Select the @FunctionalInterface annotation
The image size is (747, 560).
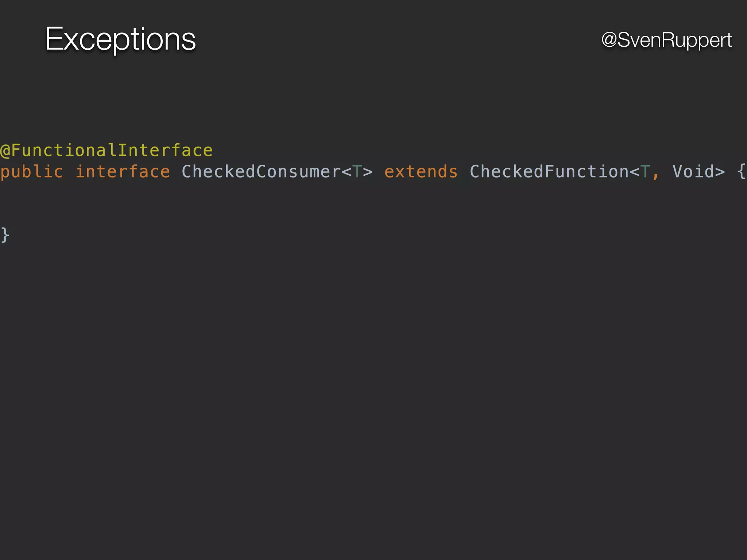pyautogui.click(x=107, y=151)
